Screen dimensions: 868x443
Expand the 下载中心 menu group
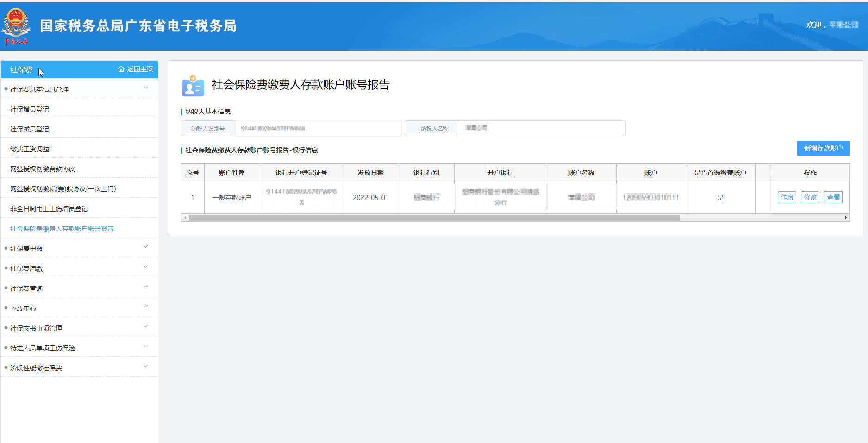(146, 307)
